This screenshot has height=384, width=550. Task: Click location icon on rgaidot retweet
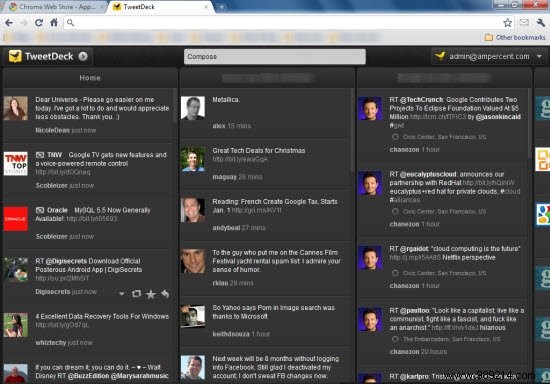pos(395,273)
